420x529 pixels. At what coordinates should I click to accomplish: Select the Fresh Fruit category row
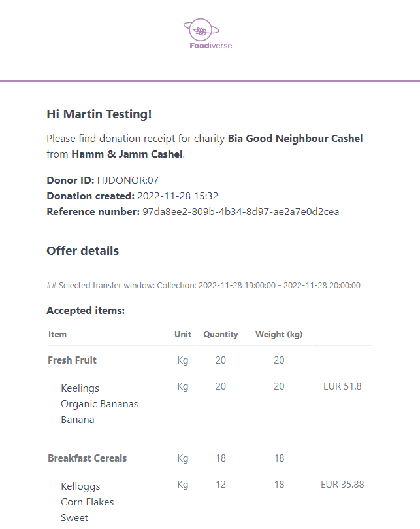(73, 360)
